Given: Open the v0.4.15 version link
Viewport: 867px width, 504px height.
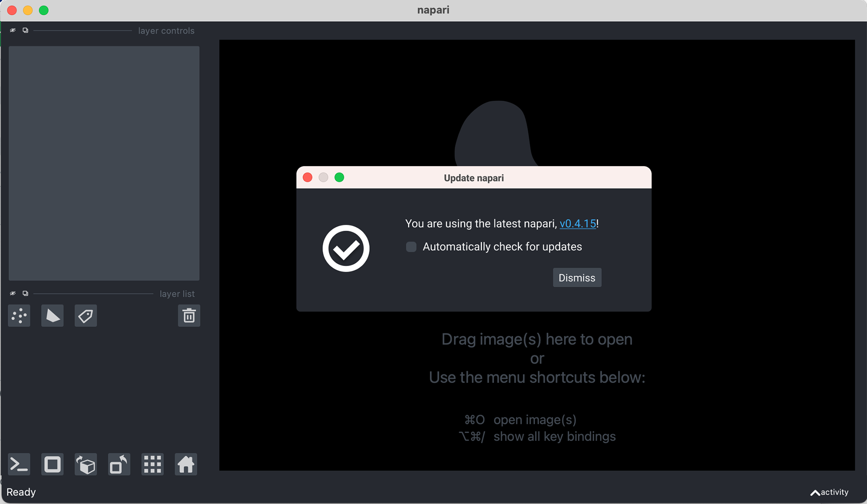Looking at the screenshot, I should (x=578, y=224).
